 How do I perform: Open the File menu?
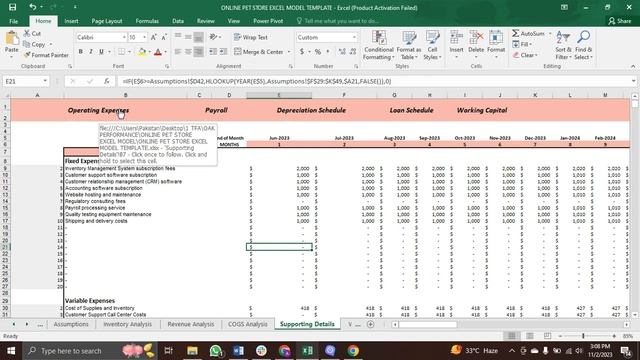click(x=13, y=21)
